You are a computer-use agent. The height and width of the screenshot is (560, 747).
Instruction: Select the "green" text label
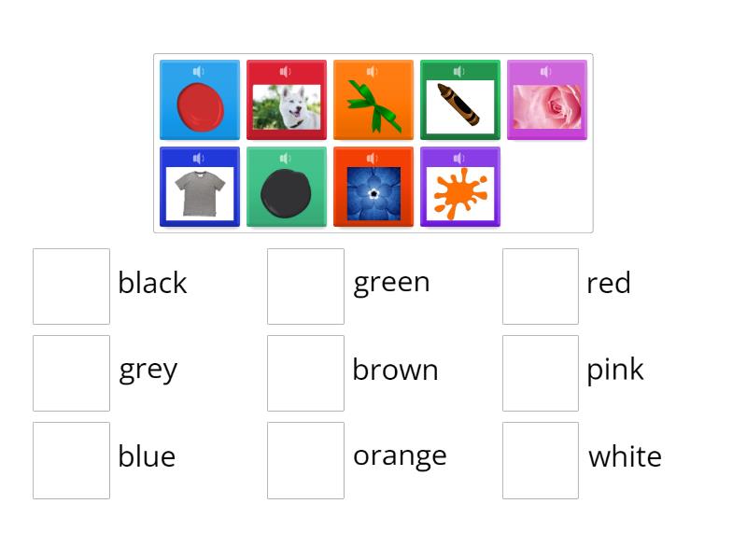[392, 281]
